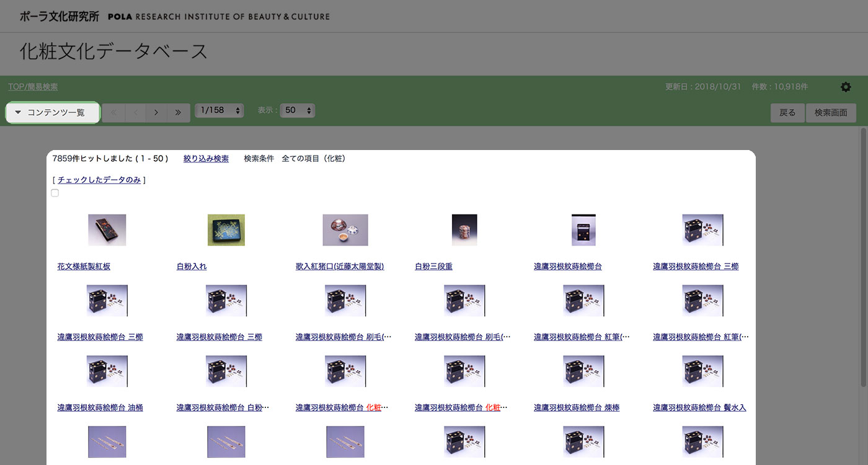Image resolution: width=868 pixels, height=465 pixels.
Task: Tick the select-all checkbox below チェックしたデータのみ
Action: pos(55,193)
